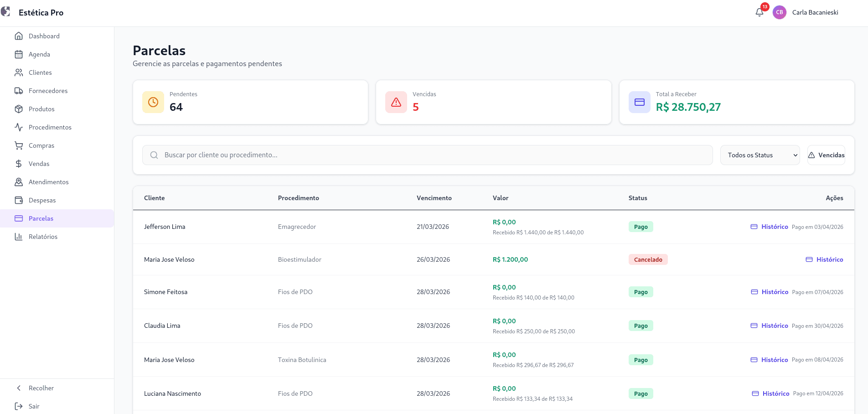Click the Sair logout icon
The image size is (868, 414).
tap(19, 406)
